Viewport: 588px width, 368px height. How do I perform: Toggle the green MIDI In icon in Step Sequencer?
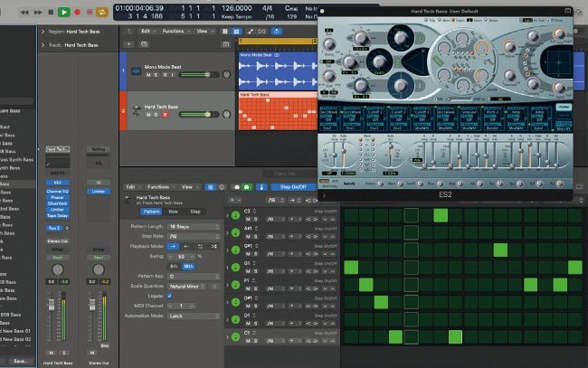point(247,186)
